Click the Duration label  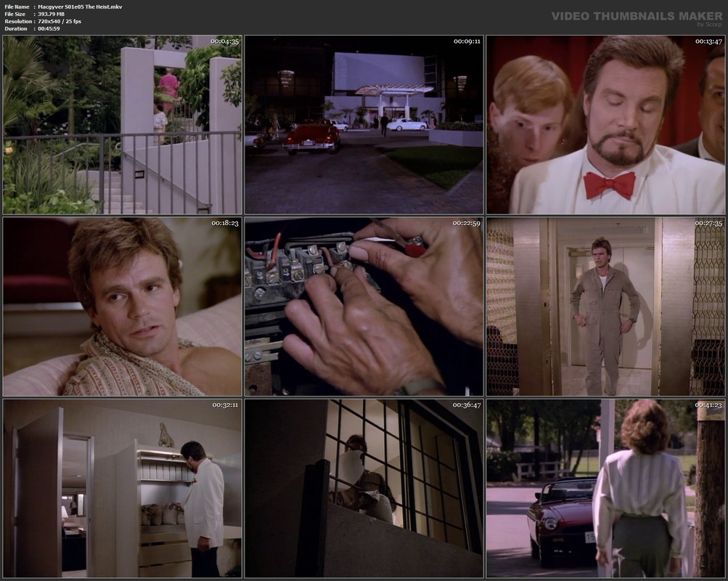(x=16, y=29)
